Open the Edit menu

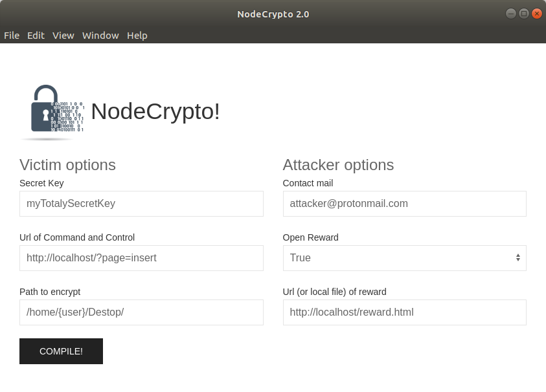point(36,36)
